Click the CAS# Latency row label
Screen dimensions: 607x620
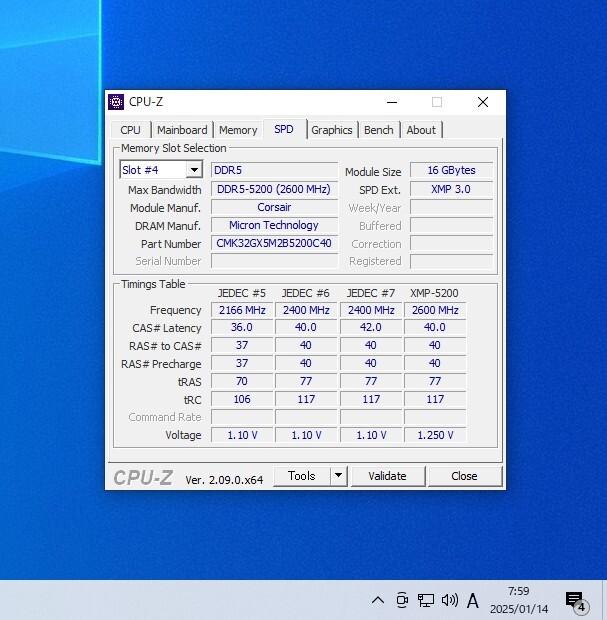pyautogui.click(x=166, y=328)
